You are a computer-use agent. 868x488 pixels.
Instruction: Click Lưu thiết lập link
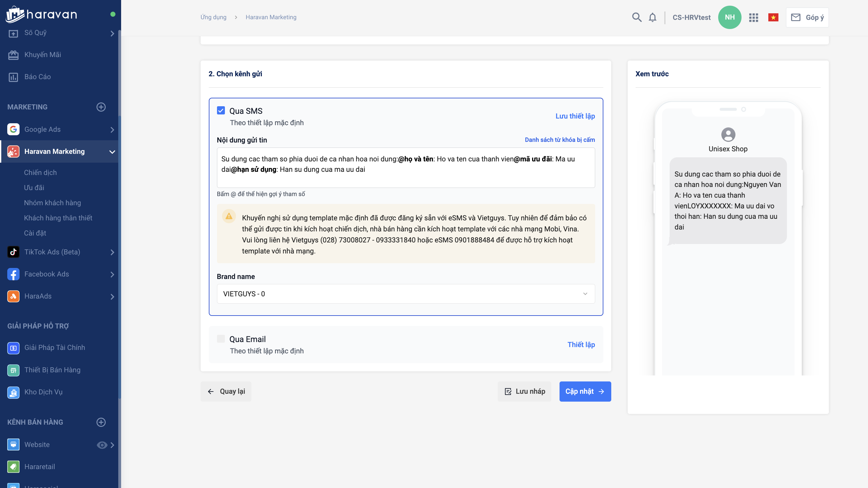575,116
